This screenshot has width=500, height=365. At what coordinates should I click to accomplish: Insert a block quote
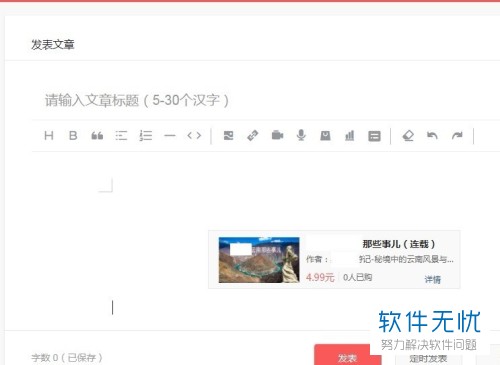(97, 136)
